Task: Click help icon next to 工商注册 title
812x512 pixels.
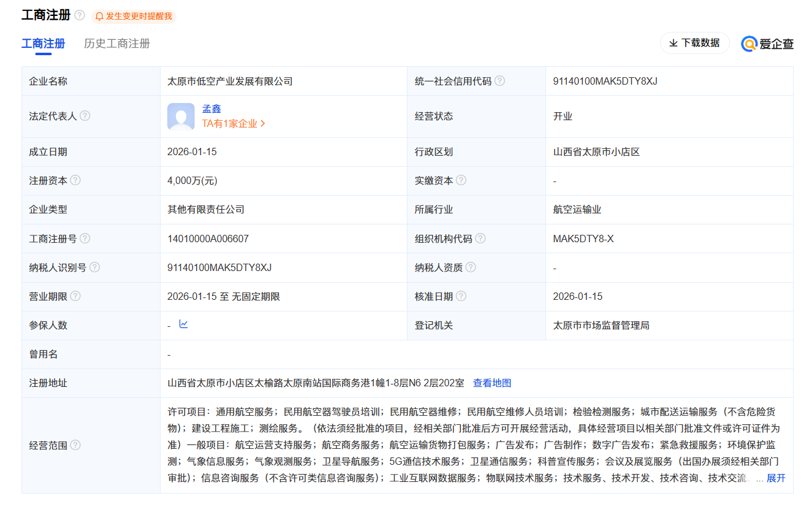Action: click(x=80, y=15)
